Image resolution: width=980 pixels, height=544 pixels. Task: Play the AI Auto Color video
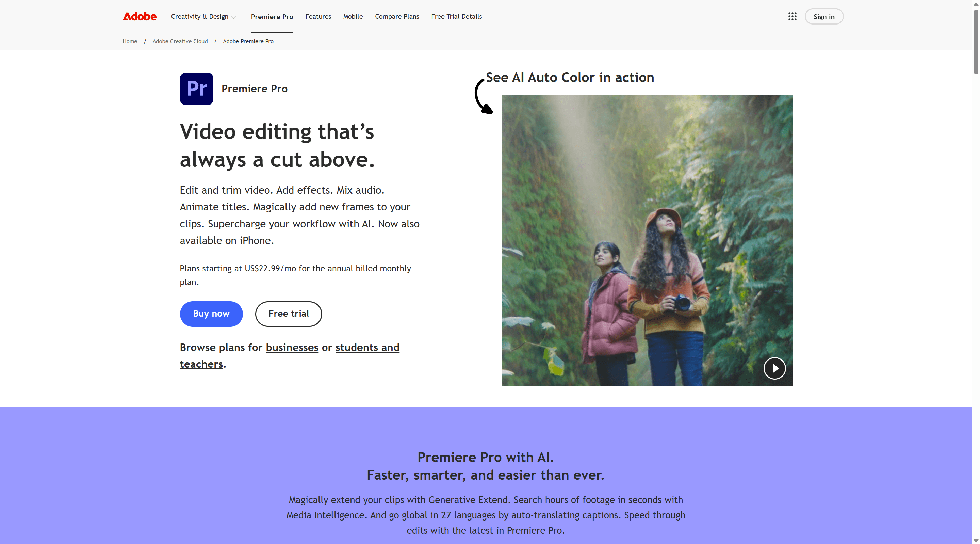(x=774, y=368)
